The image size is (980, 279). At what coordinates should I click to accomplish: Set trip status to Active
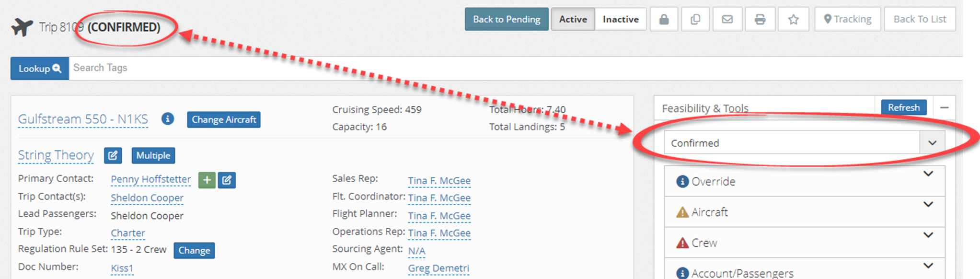coord(573,19)
